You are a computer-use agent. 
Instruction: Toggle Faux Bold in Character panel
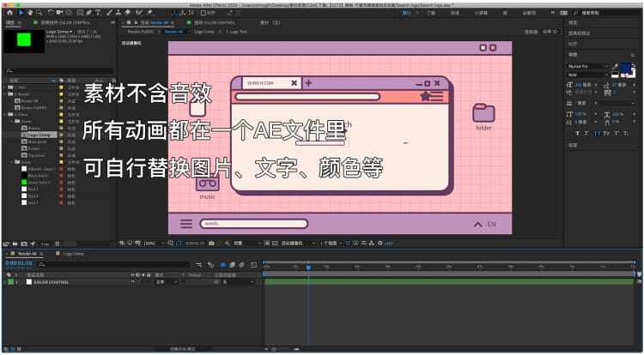[x=578, y=134]
